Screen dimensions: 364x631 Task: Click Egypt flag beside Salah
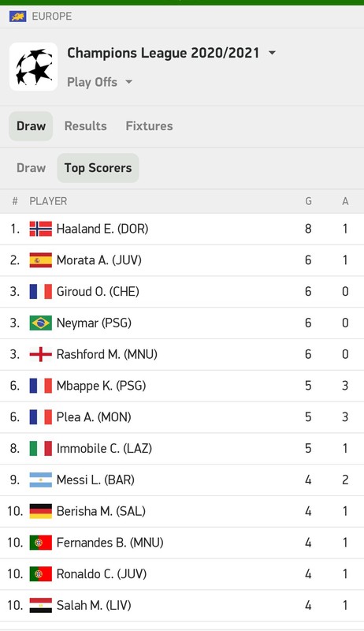click(41, 605)
